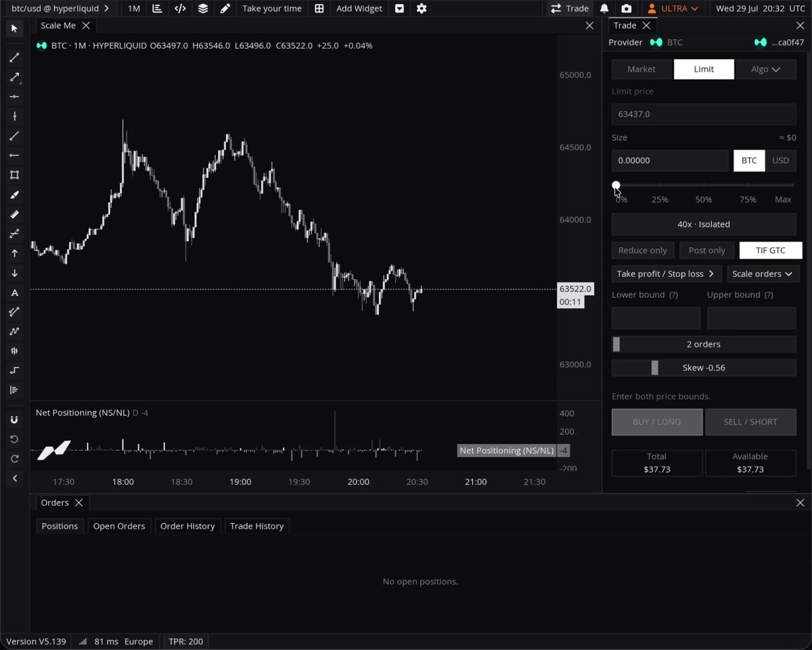The width and height of the screenshot is (812, 650).
Task: Click the BUY / LONG button
Action: click(x=657, y=422)
